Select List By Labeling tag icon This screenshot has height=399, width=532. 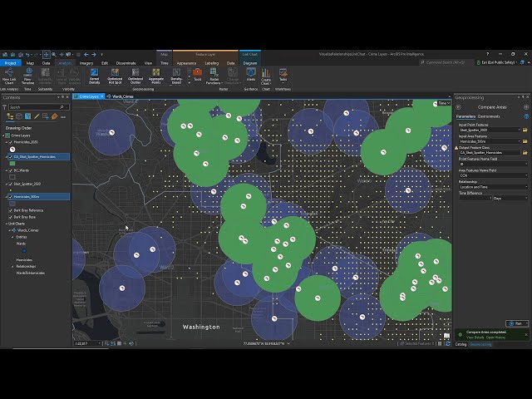[x=55, y=116]
